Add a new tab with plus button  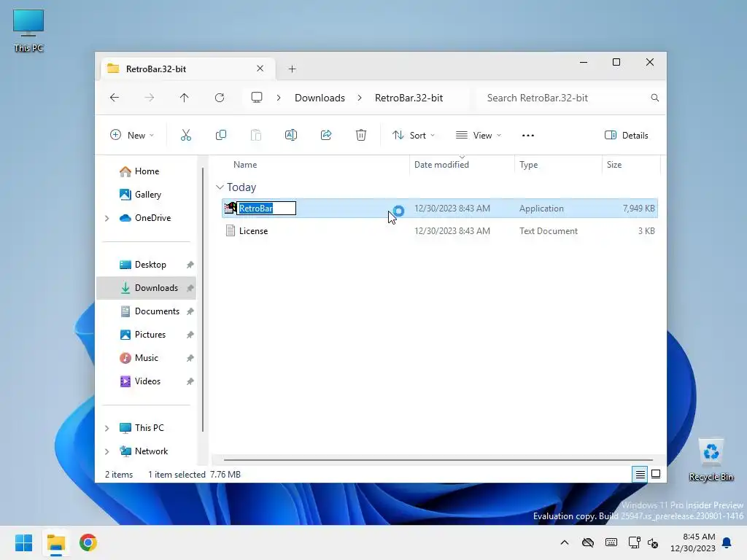pyautogui.click(x=292, y=69)
